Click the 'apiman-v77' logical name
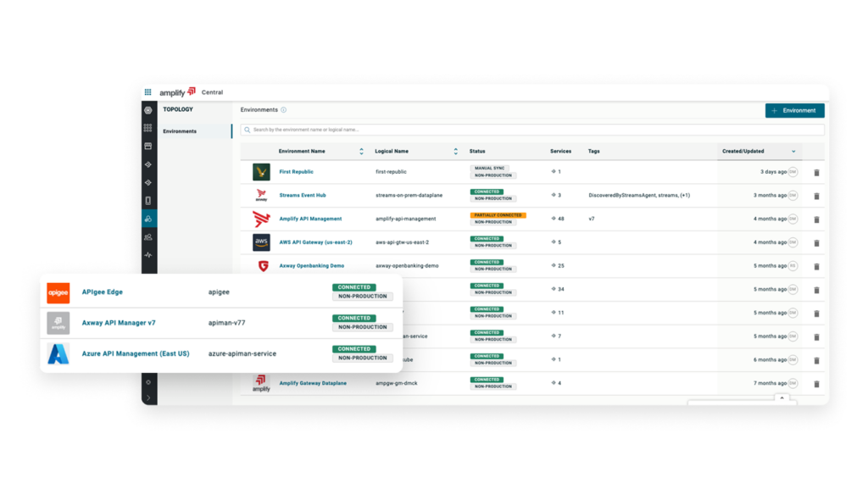This screenshot has width=868, height=489. tap(226, 323)
